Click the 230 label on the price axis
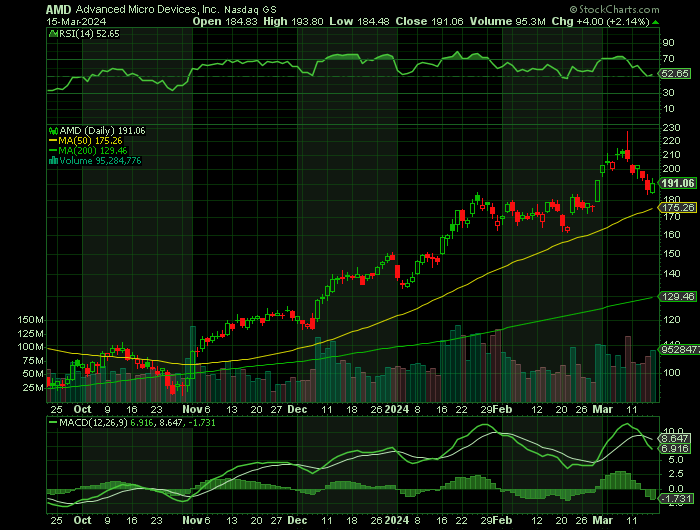 click(671, 128)
